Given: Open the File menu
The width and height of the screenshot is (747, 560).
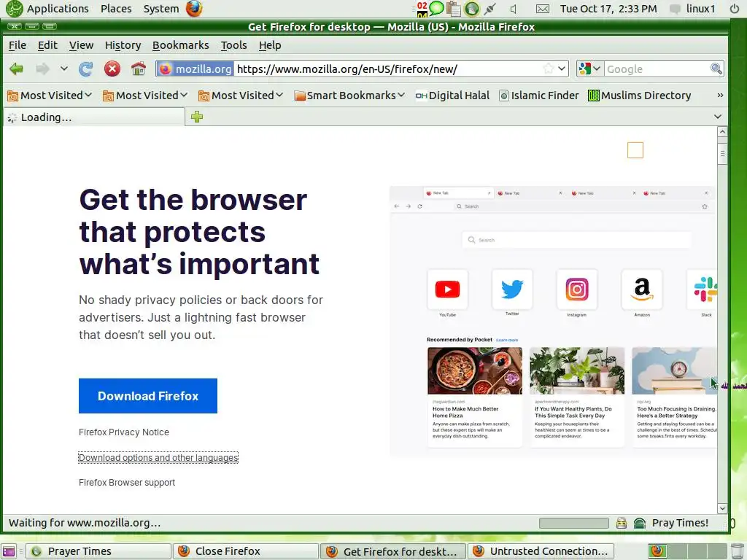Looking at the screenshot, I should (x=18, y=45).
